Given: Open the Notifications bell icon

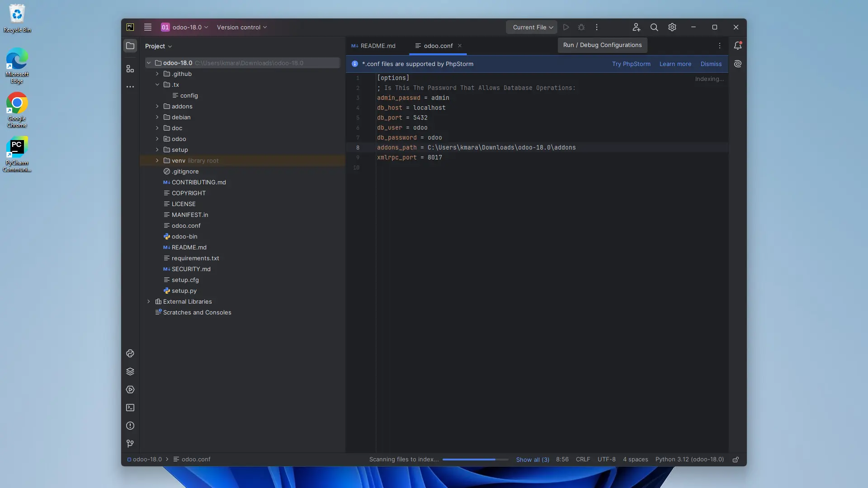Looking at the screenshot, I should coord(738,46).
